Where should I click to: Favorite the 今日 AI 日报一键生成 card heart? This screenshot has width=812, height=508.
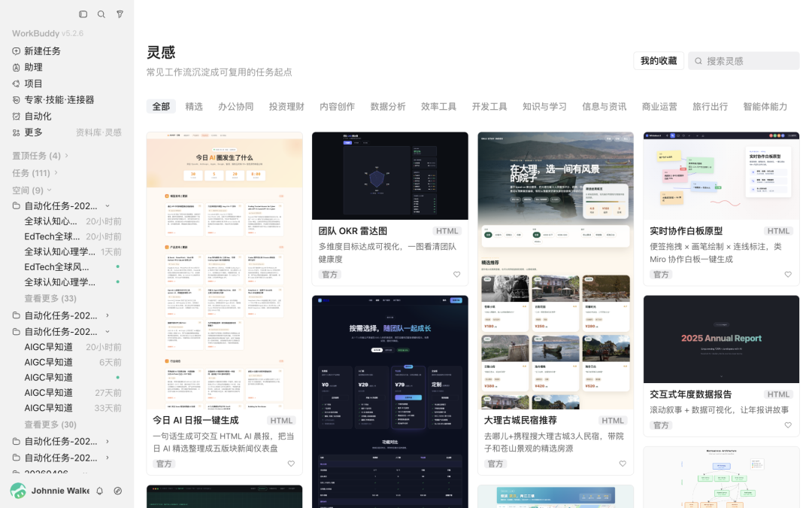coord(291,464)
